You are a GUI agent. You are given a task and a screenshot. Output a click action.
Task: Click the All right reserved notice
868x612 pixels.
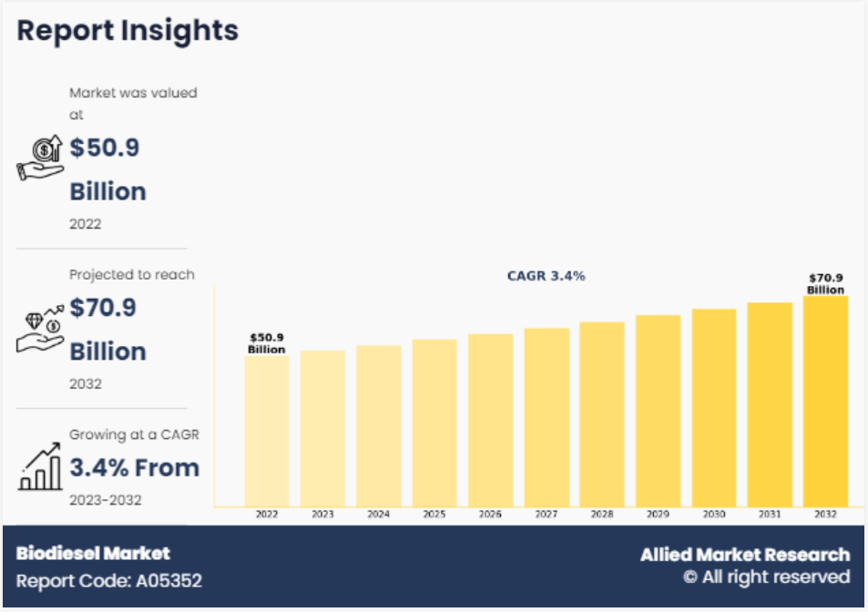pos(766,577)
